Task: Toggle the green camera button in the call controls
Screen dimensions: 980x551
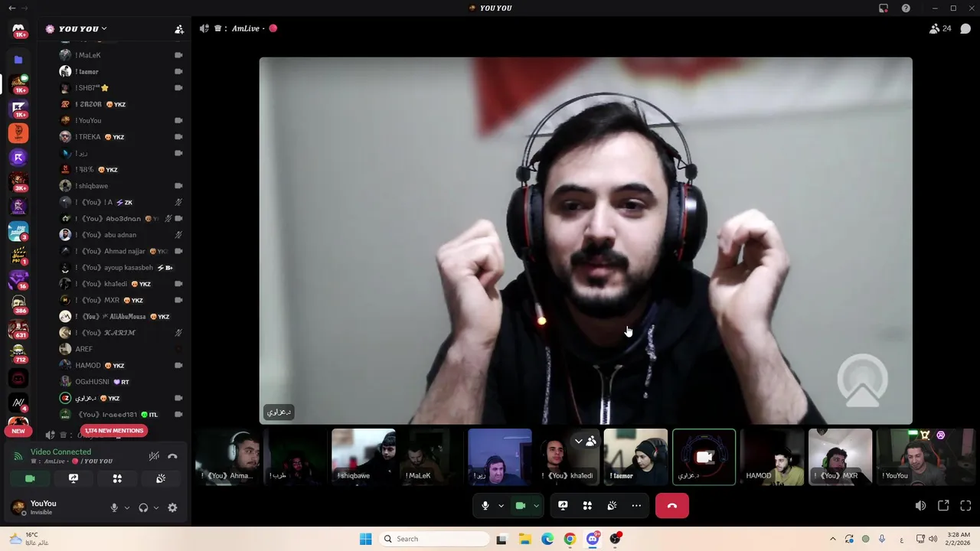Action: [x=521, y=506]
